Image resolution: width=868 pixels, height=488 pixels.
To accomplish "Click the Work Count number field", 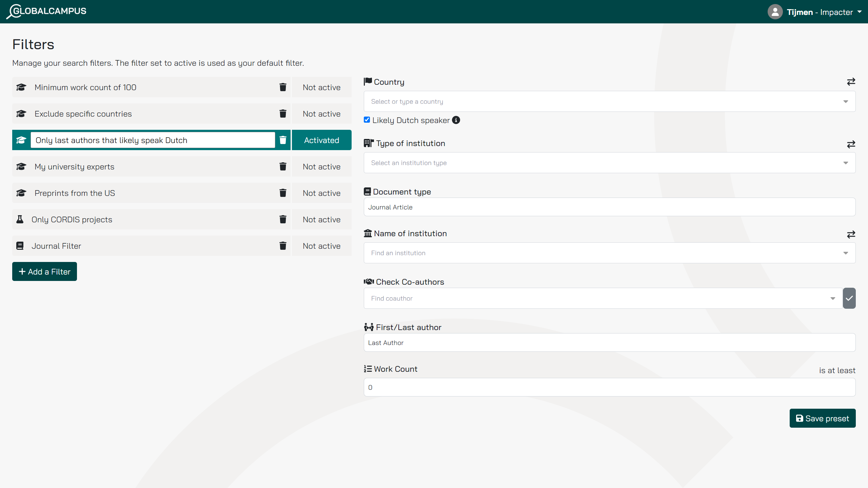I will 609,387.
